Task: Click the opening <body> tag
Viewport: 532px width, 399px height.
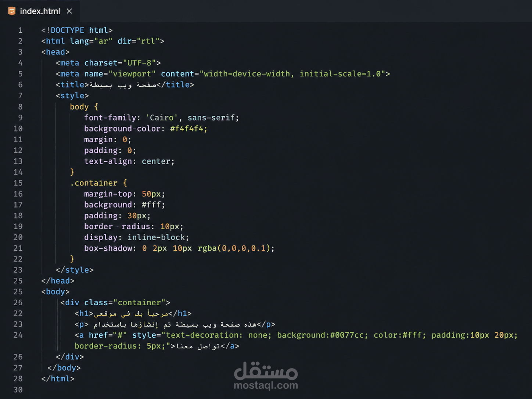Action: (x=55, y=292)
